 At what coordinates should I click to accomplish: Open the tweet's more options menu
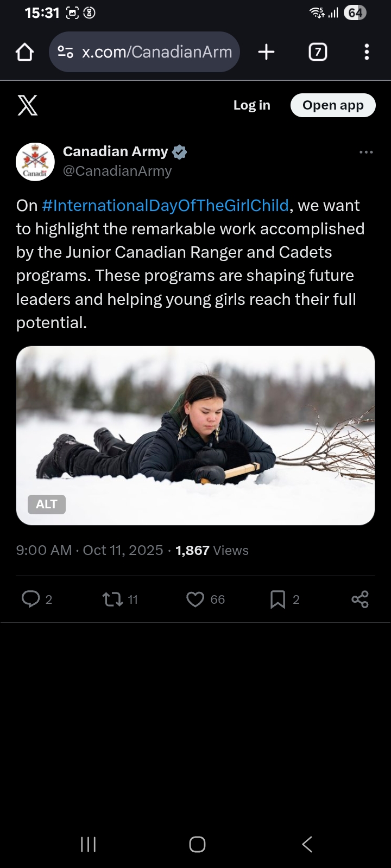tap(366, 152)
